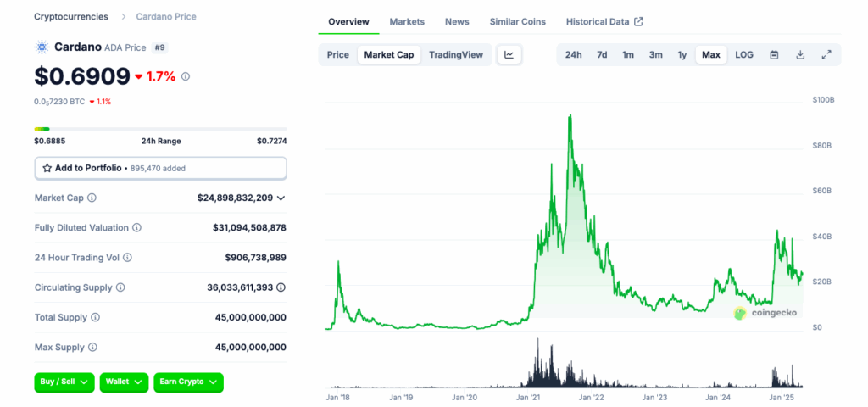Image resolution: width=868 pixels, height=407 pixels.
Task: Show Max Supply info icon
Action: 92,347
